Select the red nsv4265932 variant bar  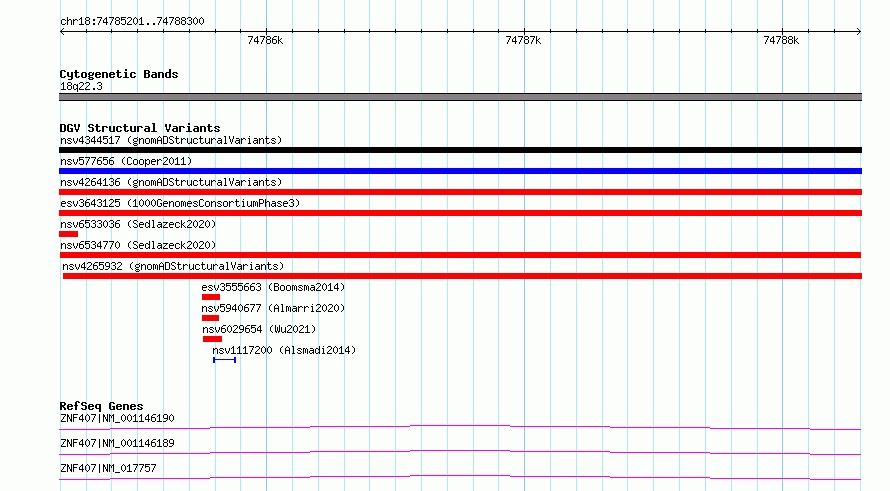(462, 276)
